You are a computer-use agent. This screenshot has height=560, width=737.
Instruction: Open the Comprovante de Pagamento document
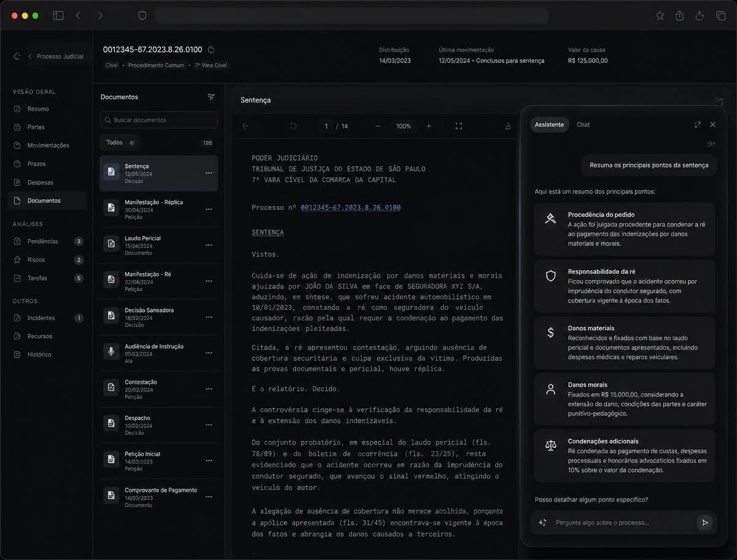[158, 497]
